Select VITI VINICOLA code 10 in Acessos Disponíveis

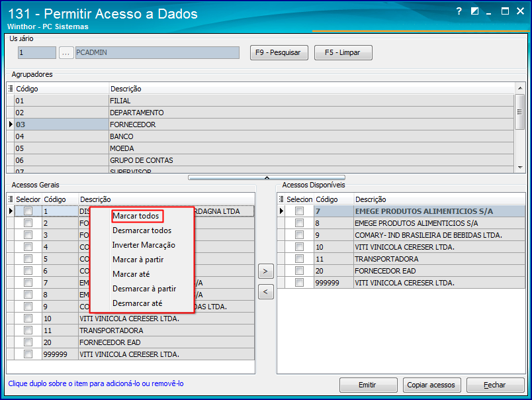point(402,247)
